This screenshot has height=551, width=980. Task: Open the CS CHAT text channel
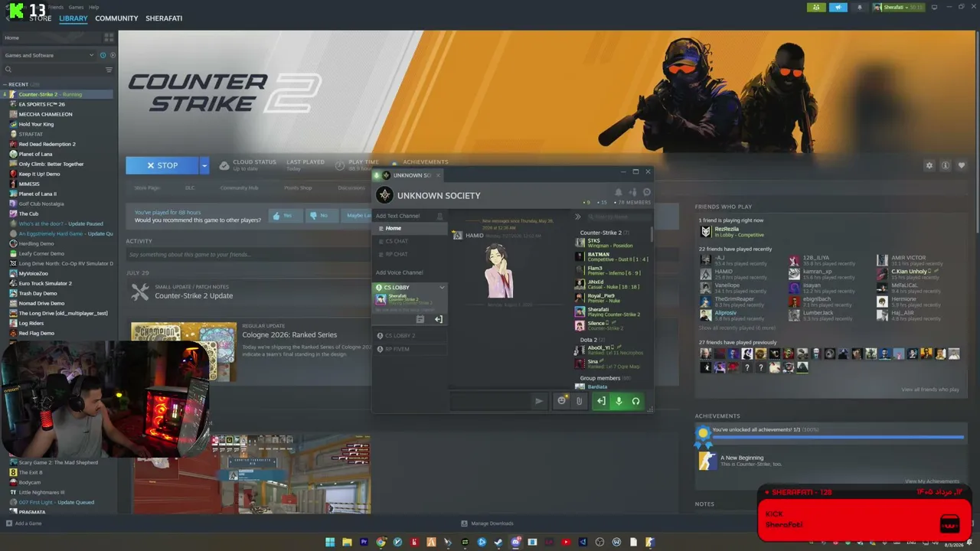pyautogui.click(x=410, y=241)
